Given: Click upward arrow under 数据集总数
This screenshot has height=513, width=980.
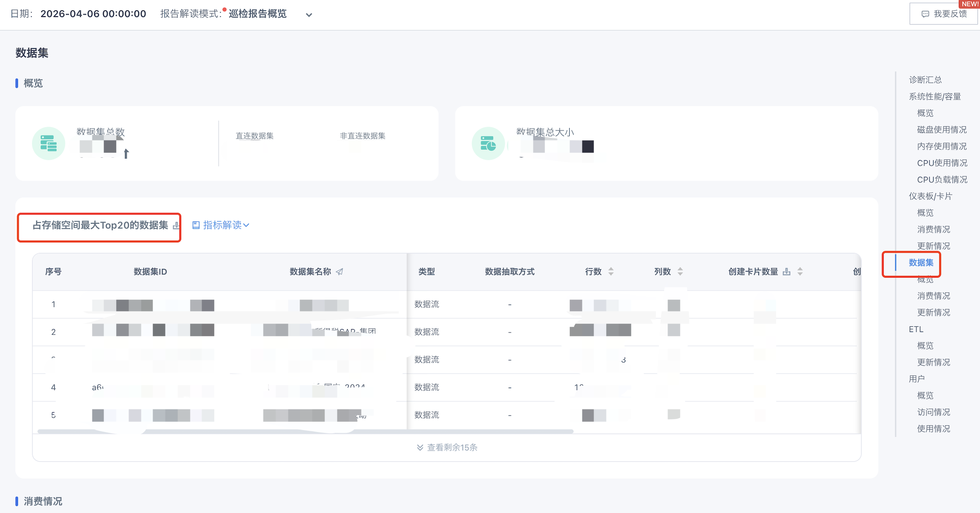Looking at the screenshot, I should [126, 154].
